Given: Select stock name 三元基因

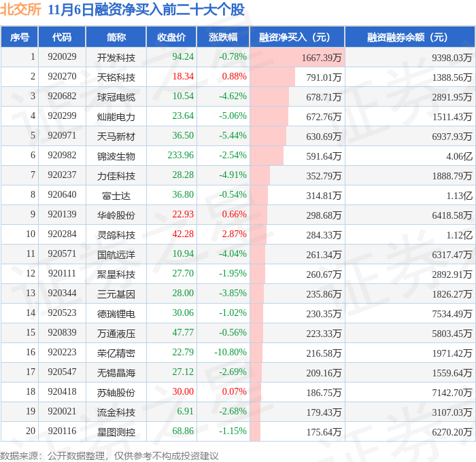Looking at the screenshot, I should point(116,294).
